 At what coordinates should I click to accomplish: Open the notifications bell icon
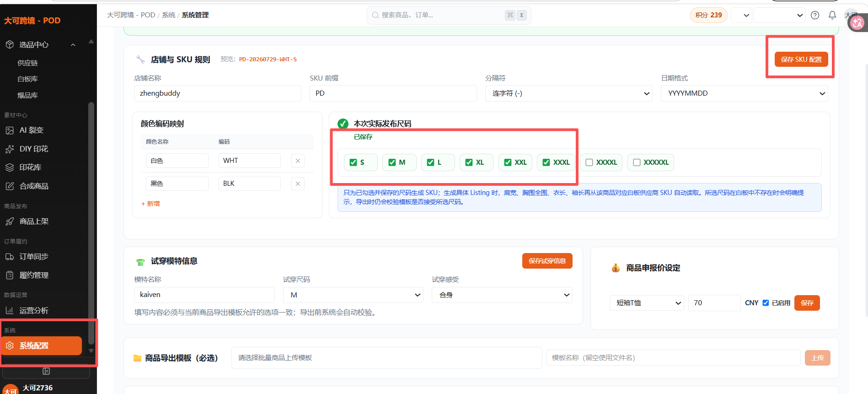[832, 15]
